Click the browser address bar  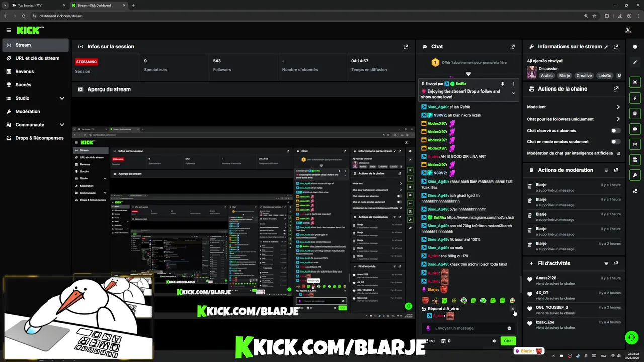tap(307, 16)
